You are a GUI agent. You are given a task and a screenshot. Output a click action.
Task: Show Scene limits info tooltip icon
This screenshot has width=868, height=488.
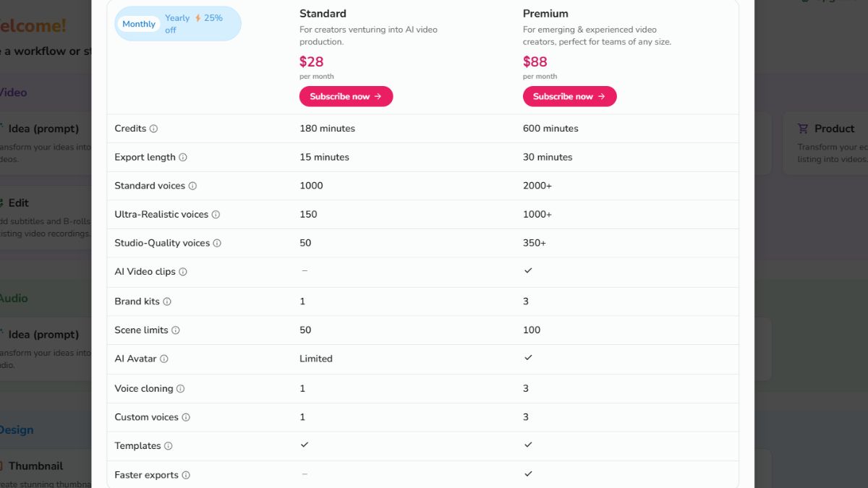[176, 330]
